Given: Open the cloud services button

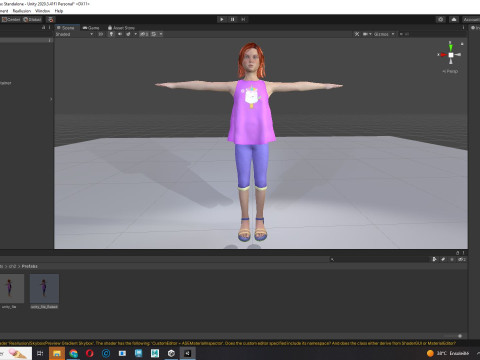Looking at the screenshot, I should tap(454, 19).
